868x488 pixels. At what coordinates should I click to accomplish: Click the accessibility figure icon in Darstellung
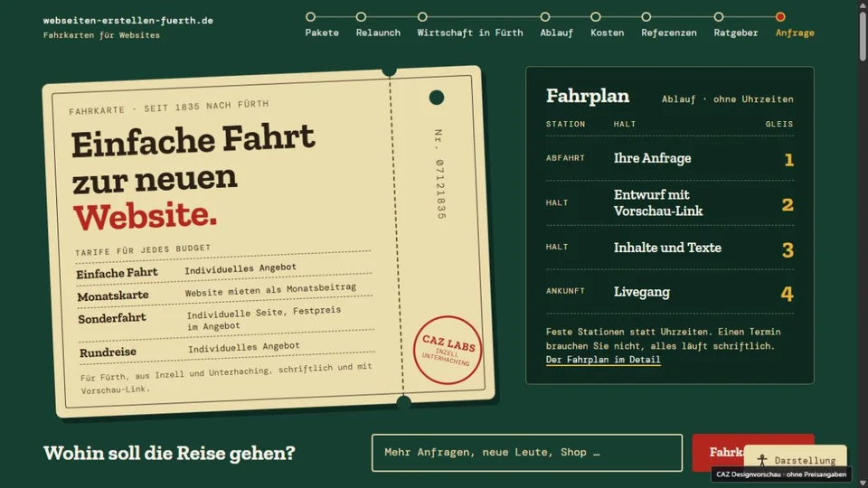pyautogui.click(x=762, y=460)
